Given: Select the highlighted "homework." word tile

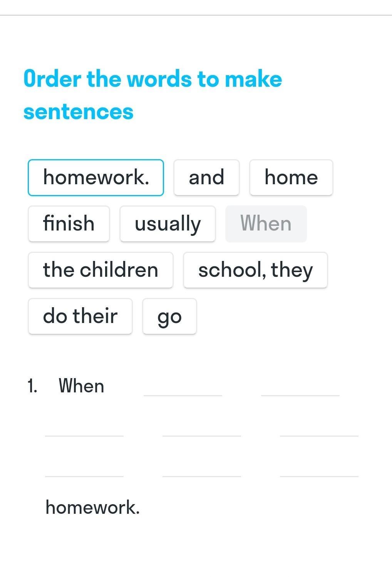Looking at the screenshot, I should click(96, 178).
